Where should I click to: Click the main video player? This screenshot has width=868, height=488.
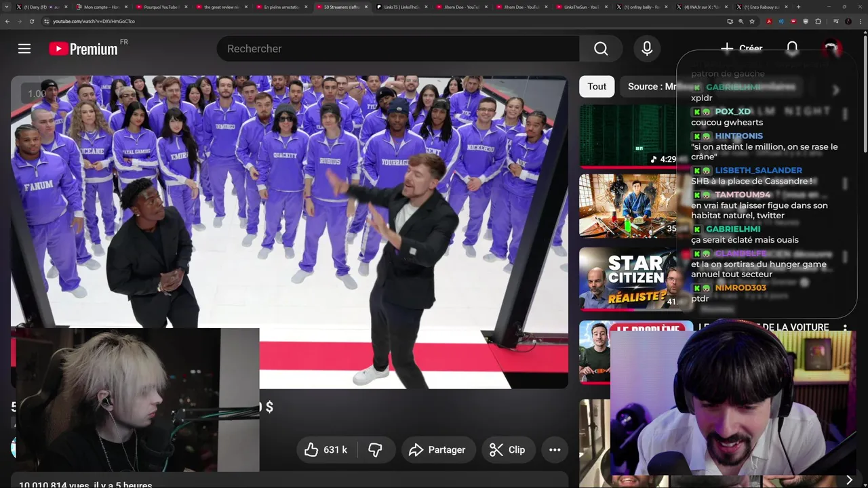tap(290, 232)
